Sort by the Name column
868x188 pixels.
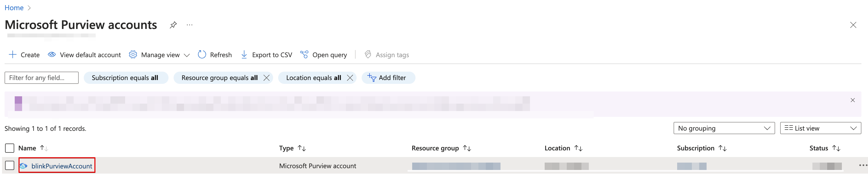pyautogui.click(x=33, y=148)
